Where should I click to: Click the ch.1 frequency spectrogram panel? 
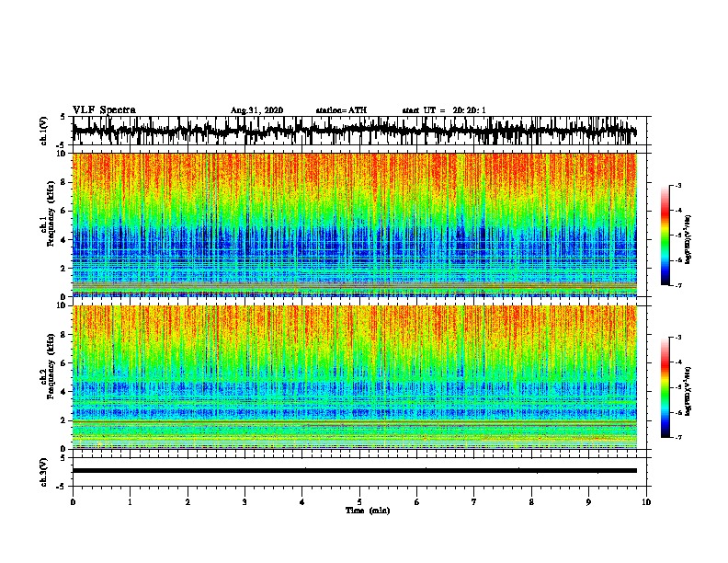[355, 224]
